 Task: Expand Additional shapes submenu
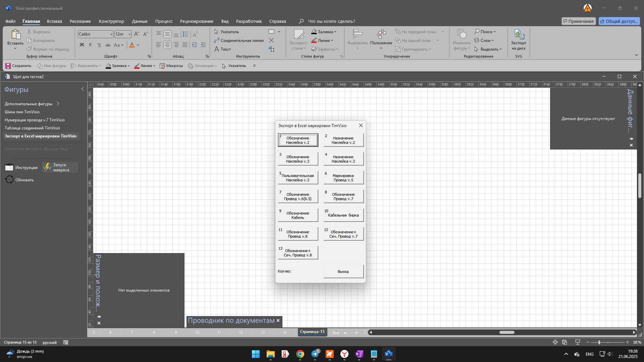(x=58, y=104)
